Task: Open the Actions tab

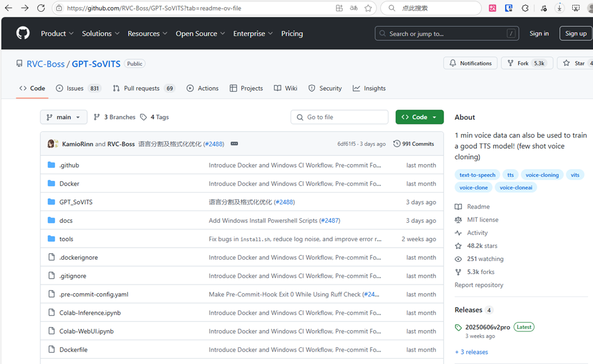Action: [x=202, y=88]
